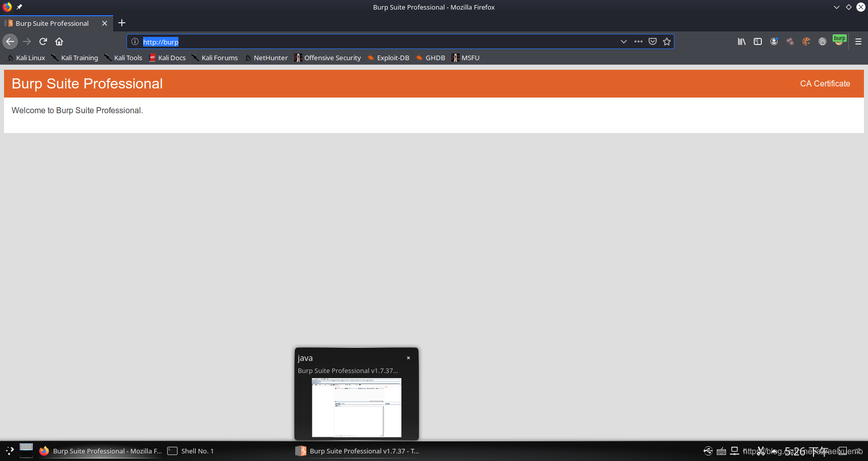Viewport: 868px width, 461px height.
Task: Open the USB device tray icon
Action: (708, 451)
